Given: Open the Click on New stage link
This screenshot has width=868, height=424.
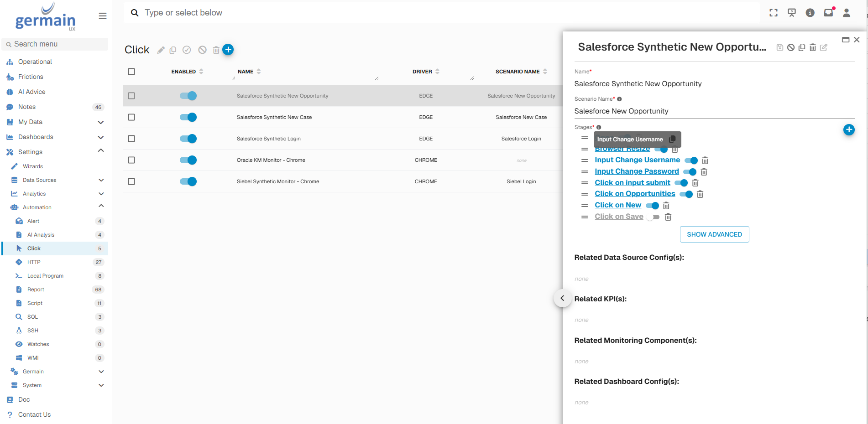Looking at the screenshot, I should click(618, 205).
